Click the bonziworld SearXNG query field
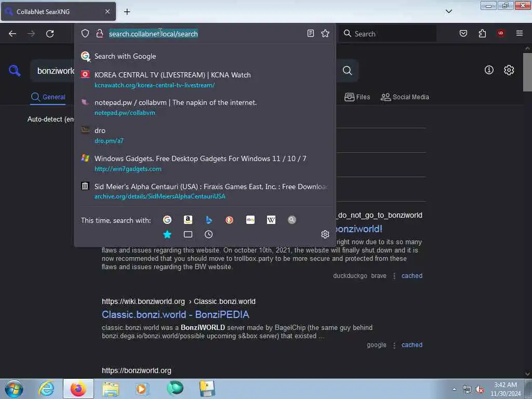Viewport: 532px width, 399px height. click(x=52, y=71)
